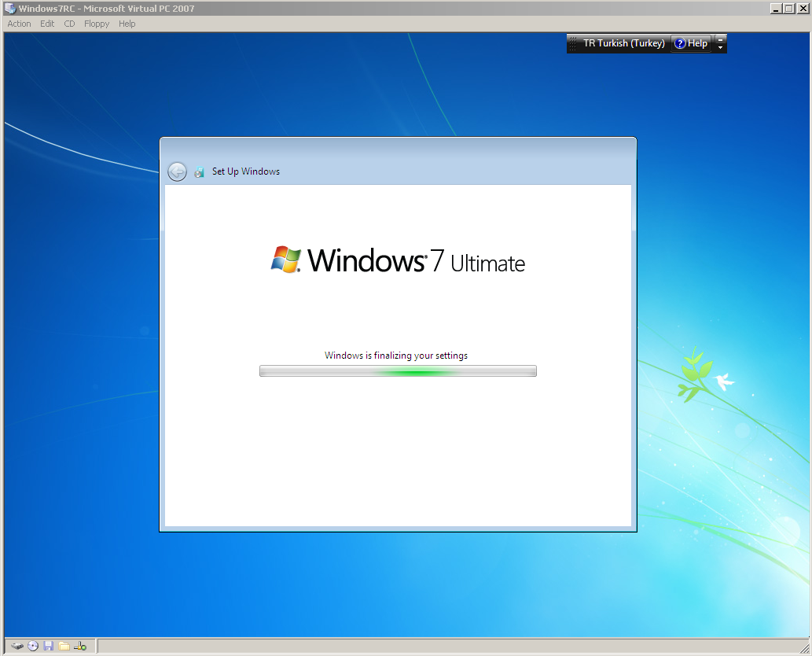This screenshot has width=812, height=656.
Task: Click the hard disk status icon
Action: point(17,646)
